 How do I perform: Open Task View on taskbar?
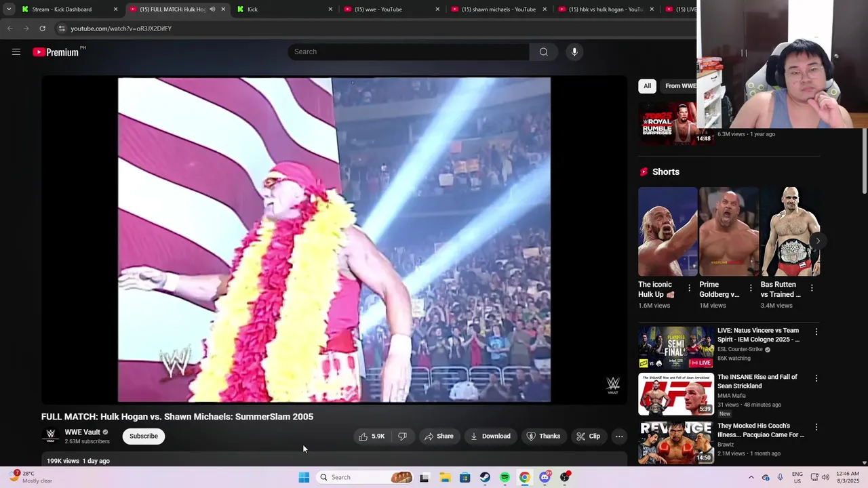coord(424,477)
